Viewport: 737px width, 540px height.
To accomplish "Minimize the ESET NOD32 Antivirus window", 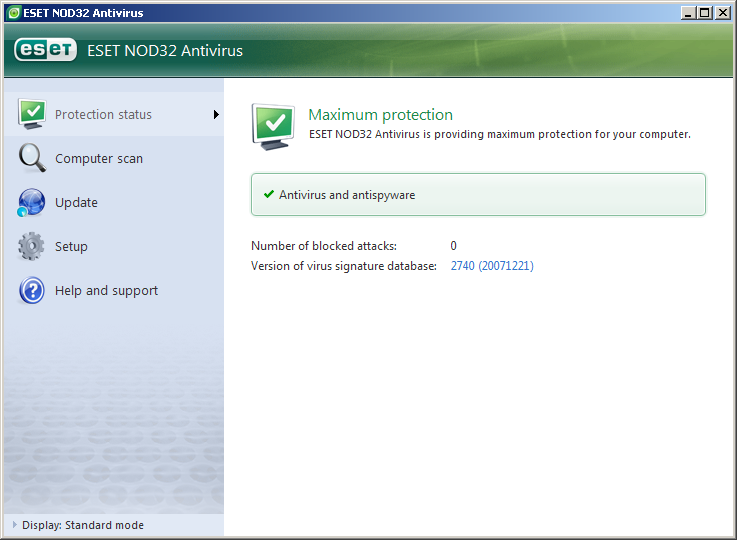I will (x=688, y=13).
